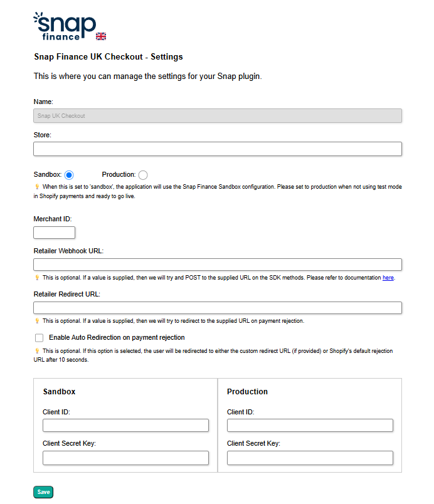The image size is (434, 504).
Task: Click the Snap Finance logo
Action: tap(65, 26)
